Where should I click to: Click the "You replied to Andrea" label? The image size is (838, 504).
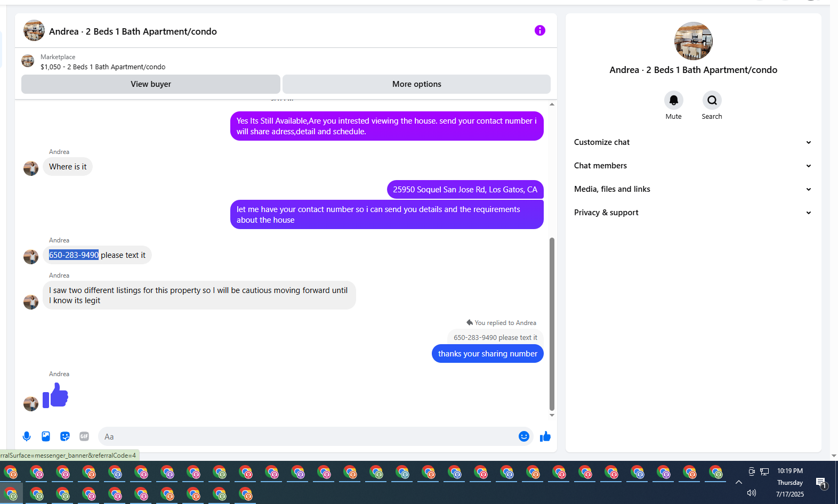pos(505,323)
